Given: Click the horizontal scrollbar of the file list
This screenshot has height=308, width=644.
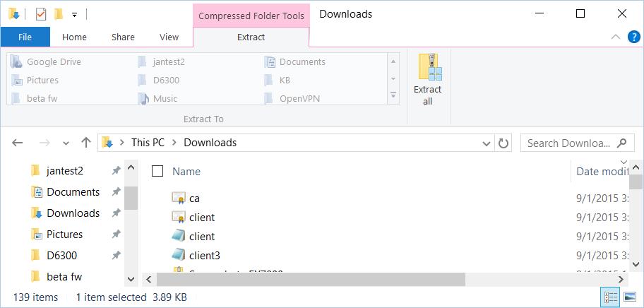Looking at the screenshot, I should click(311, 280).
